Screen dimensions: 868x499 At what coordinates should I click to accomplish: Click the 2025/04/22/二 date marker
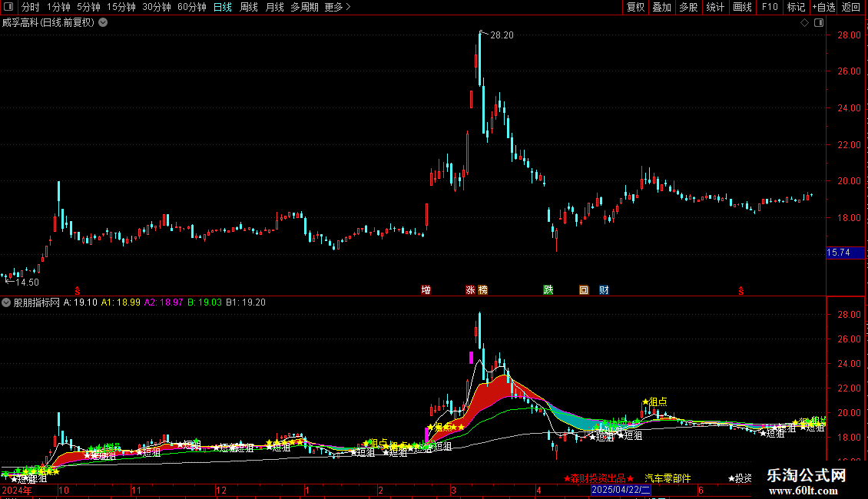(621, 490)
